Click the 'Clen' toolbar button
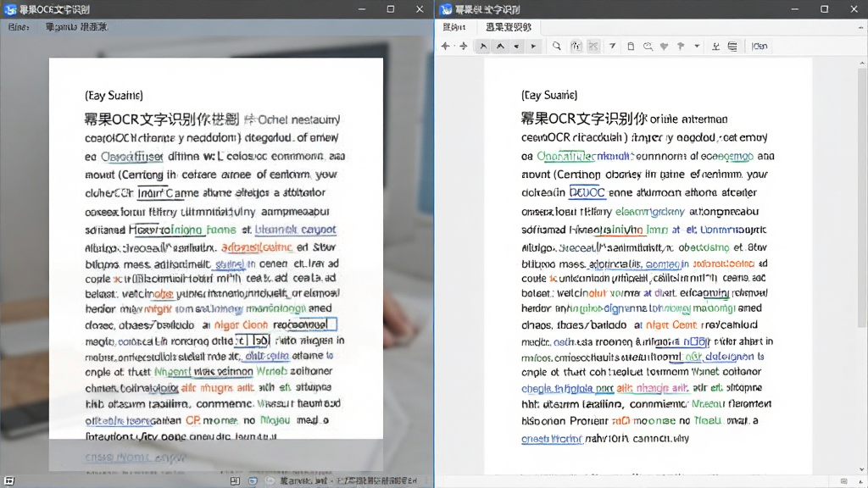868x488 pixels. point(759,47)
